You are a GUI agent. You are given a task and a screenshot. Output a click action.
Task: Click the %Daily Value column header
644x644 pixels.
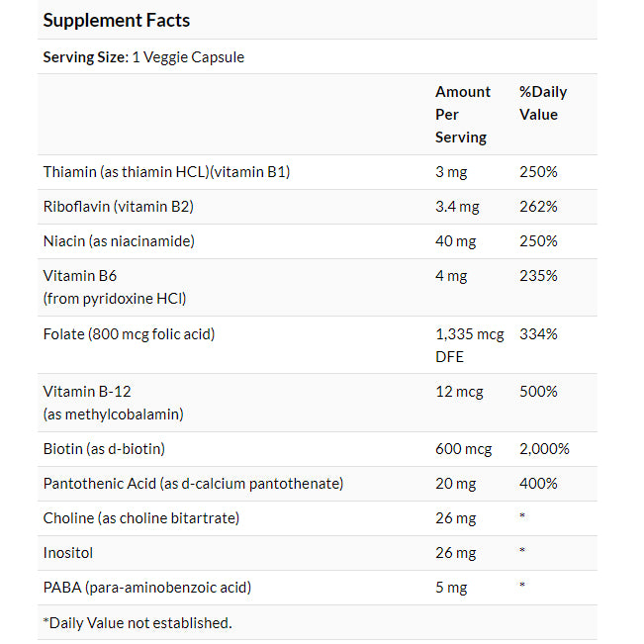(x=543, y=103)
